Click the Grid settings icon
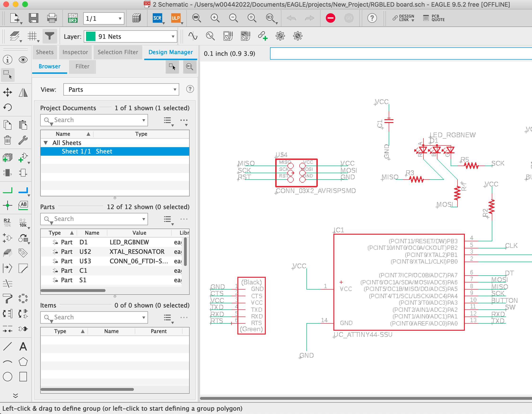This screenshot has width=532, height=414. (32, 36)
